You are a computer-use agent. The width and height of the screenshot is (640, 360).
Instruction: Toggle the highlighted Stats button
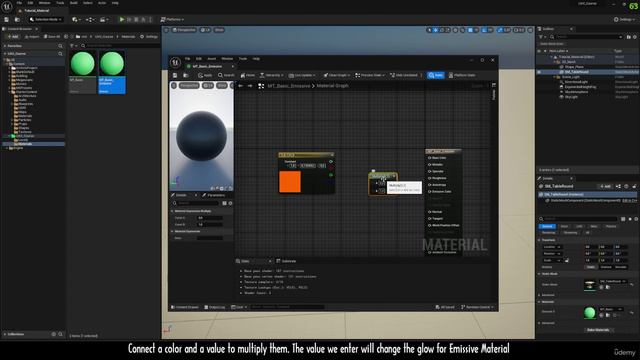[436, 76]
